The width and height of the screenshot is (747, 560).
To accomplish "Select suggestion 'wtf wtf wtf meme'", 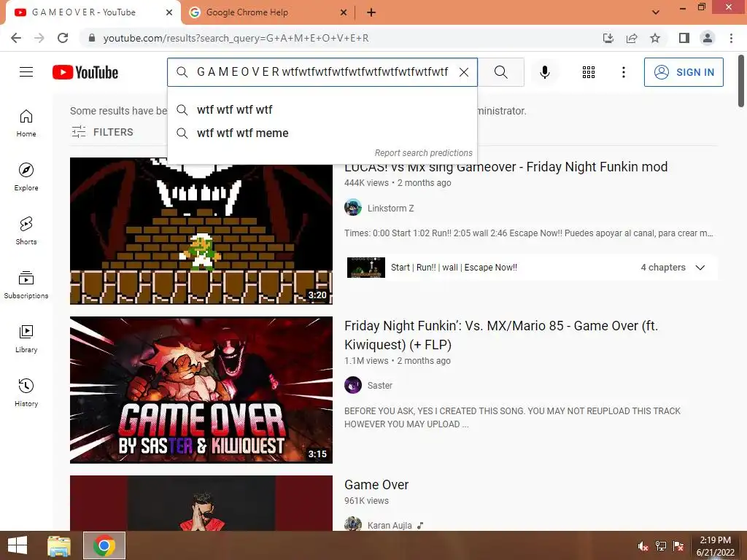I will [x=322, y=133].
